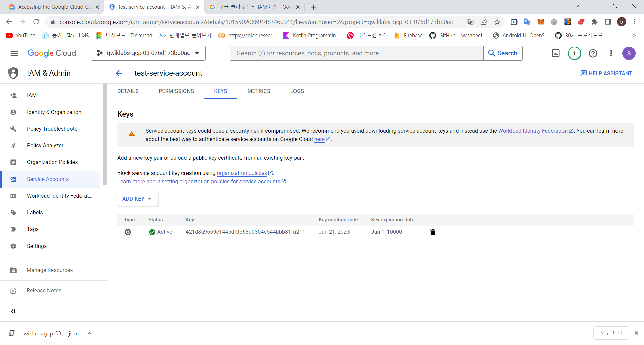Switch to the METRICS tab
The width and height of the screenshot is (644, 345).
(259, 91)
